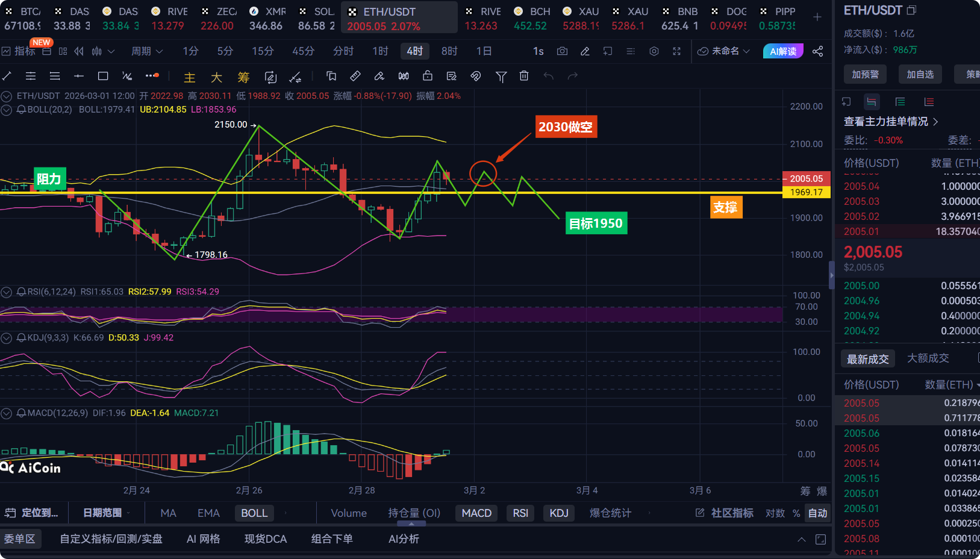Click the AI解读 button
Image resolution: width=980 pixels, height=559 pixels.
(x=782, y=51)
